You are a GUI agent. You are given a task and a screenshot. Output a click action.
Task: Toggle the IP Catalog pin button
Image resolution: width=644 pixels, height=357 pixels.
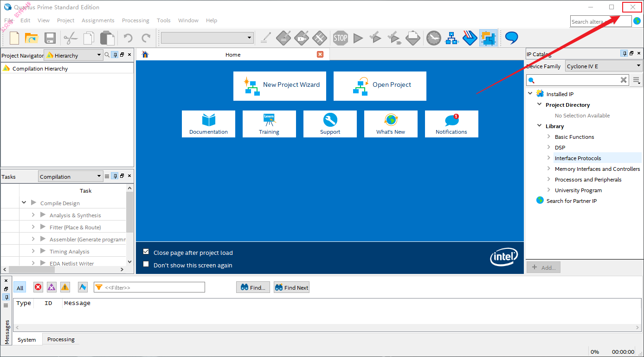click(625, 54)
